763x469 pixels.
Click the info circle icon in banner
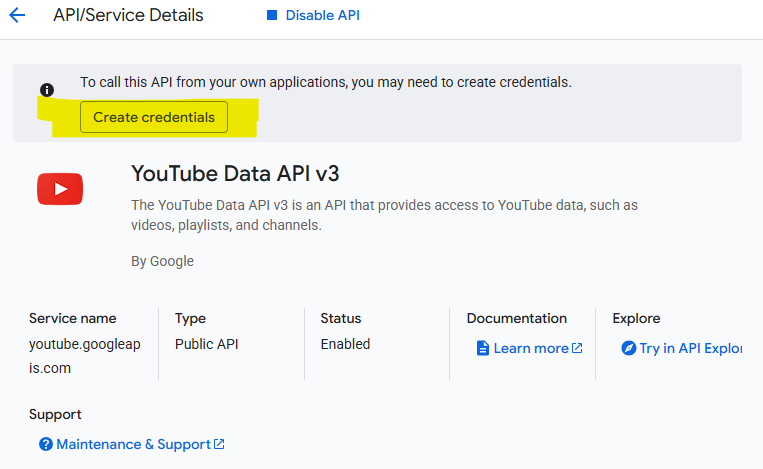click(x=47, y=90)
